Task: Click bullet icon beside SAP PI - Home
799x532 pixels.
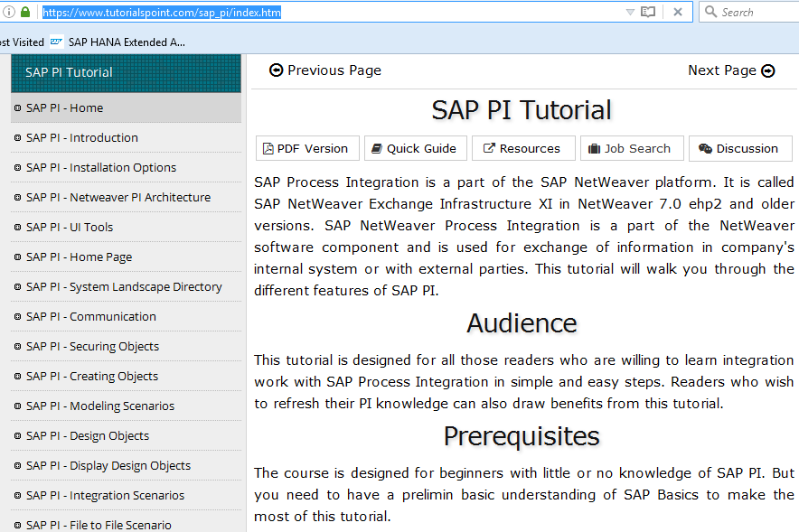Action: (18, 107)
